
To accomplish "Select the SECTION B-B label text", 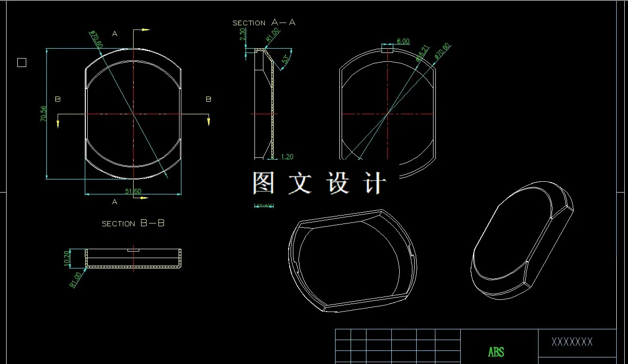I will (134, 223).
